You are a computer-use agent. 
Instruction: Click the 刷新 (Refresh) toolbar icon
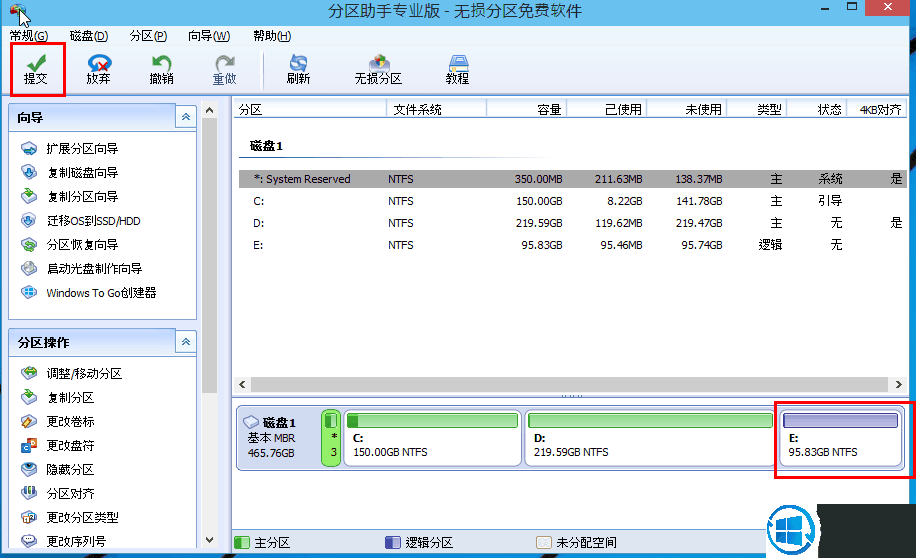click(x=298, y=70)
